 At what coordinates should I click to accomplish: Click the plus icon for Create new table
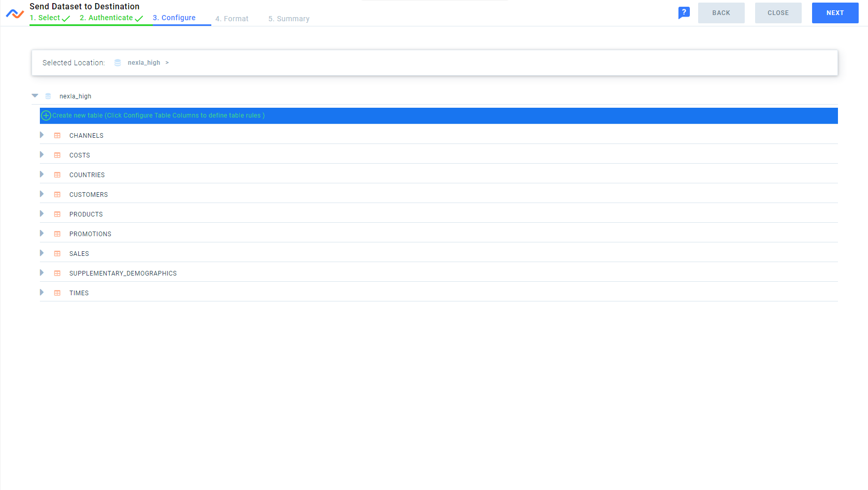46,116
